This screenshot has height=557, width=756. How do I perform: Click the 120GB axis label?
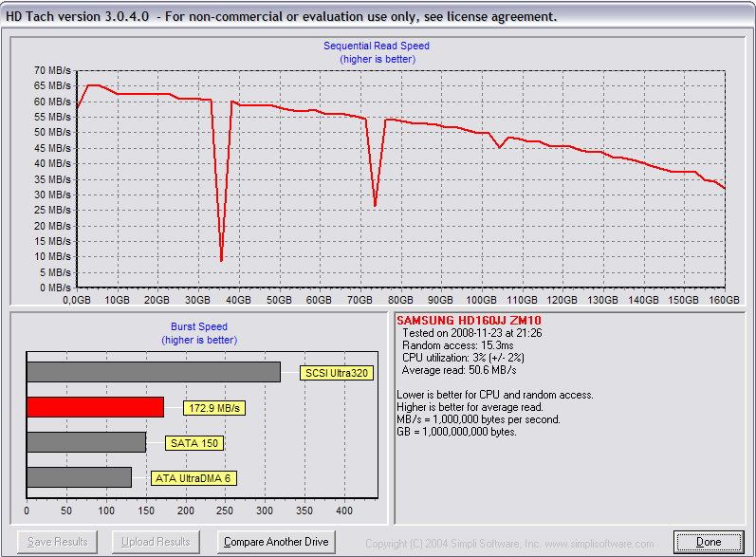coord(562,300)
